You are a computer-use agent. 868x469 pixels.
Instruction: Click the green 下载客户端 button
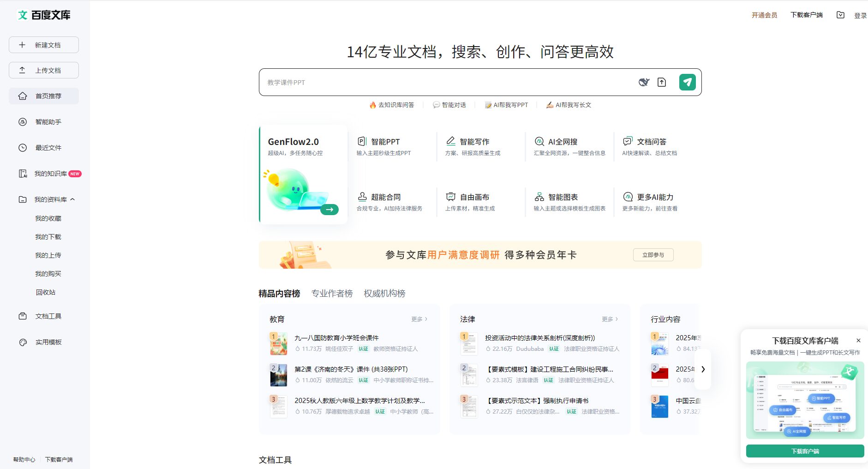point(805,451)
